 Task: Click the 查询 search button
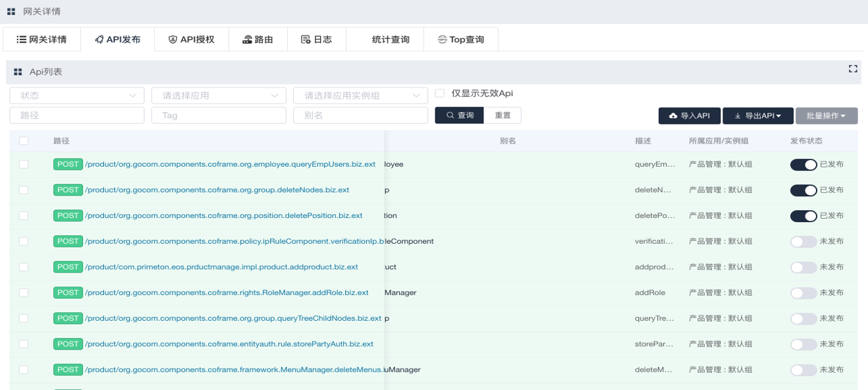pos(459,115)
